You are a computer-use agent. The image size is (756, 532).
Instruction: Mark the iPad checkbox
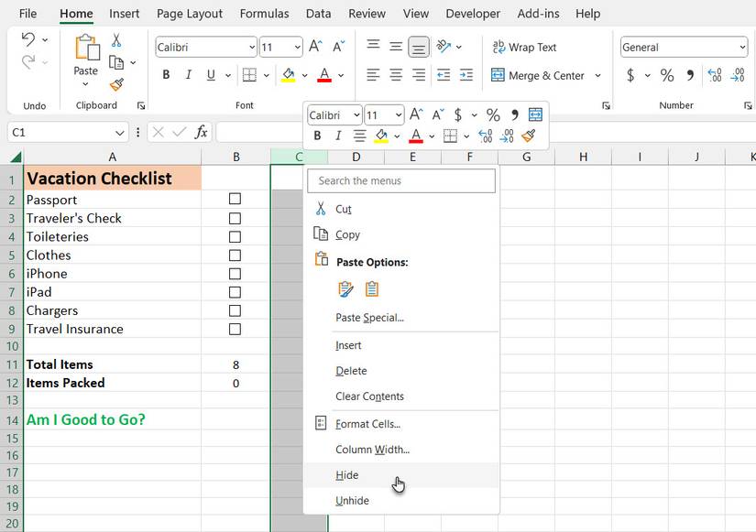tap(235, 292)
